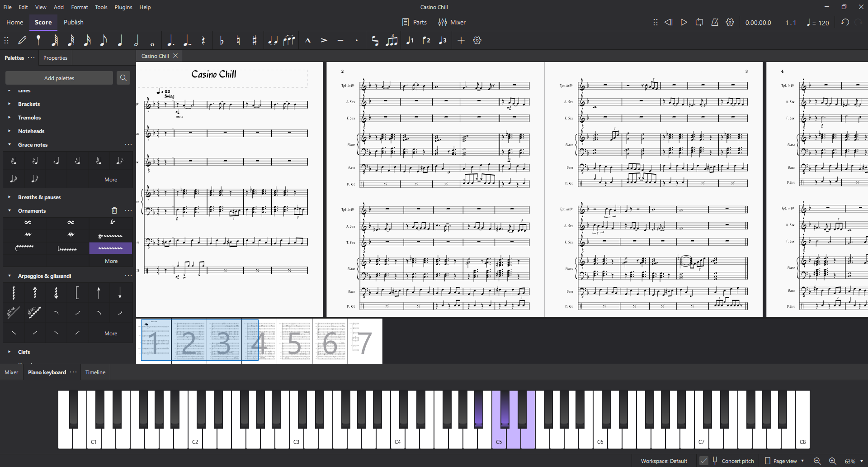Add an augmentation dot
Image resolution: width=868 pixels, height=467 pixels.
(x=170, y=40)
